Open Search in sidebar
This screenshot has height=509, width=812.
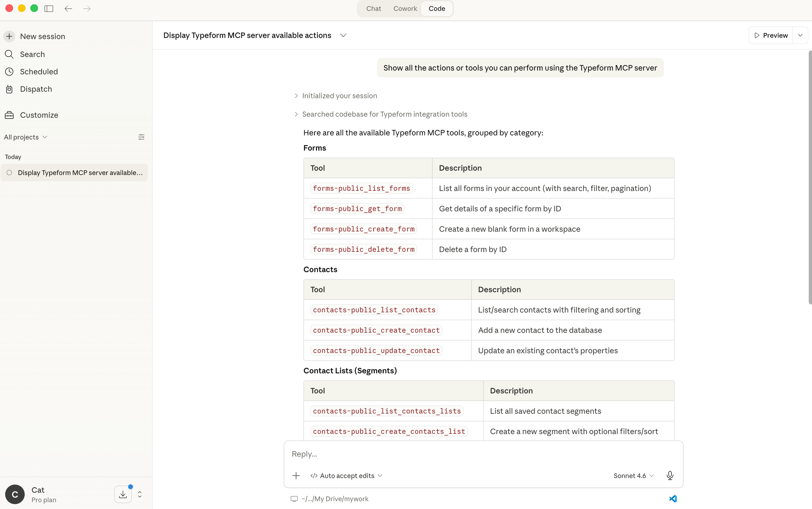32,54
